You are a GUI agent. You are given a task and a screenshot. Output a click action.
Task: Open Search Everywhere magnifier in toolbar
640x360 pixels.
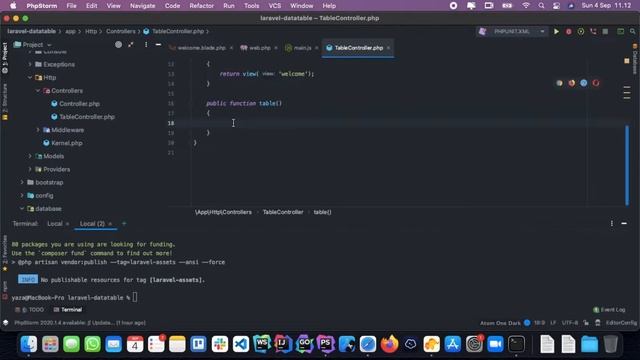(x=633, y=31)
